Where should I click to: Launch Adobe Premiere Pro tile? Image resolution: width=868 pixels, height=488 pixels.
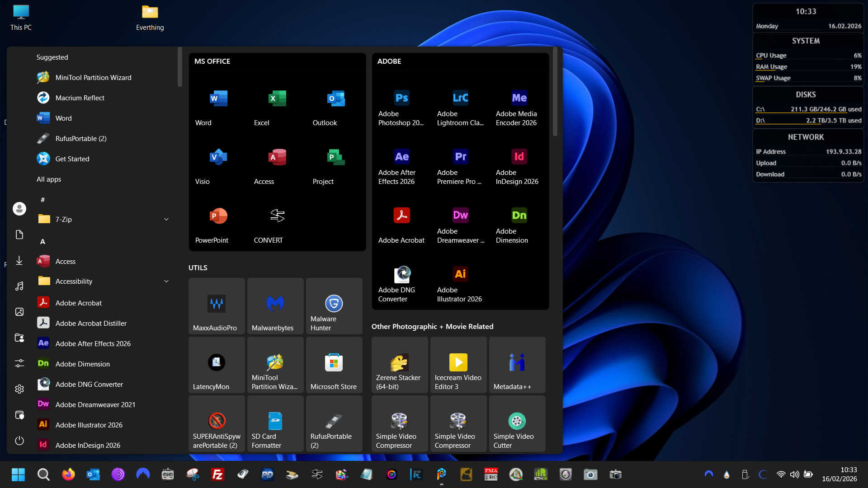[x=460, y=166]
